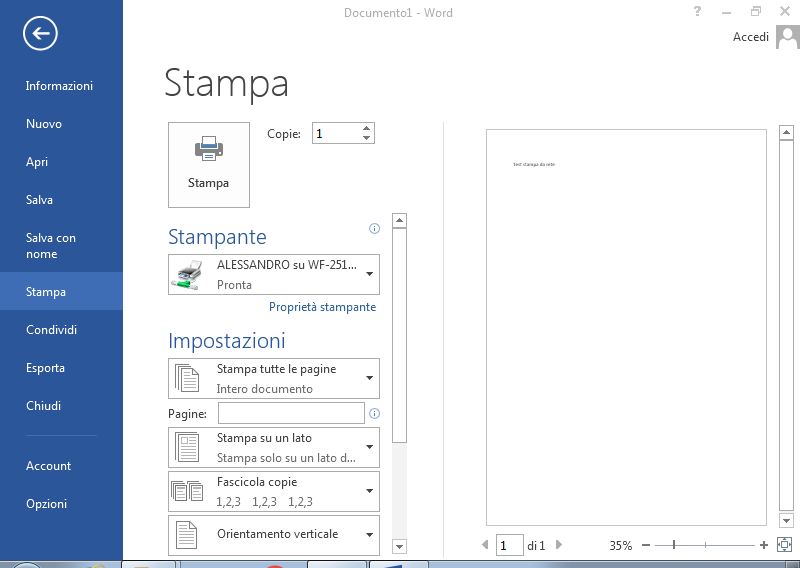The height and width of the screenshot is (568, 800).
Task: Open the Stampante info icon
Action: click(374, 229)
